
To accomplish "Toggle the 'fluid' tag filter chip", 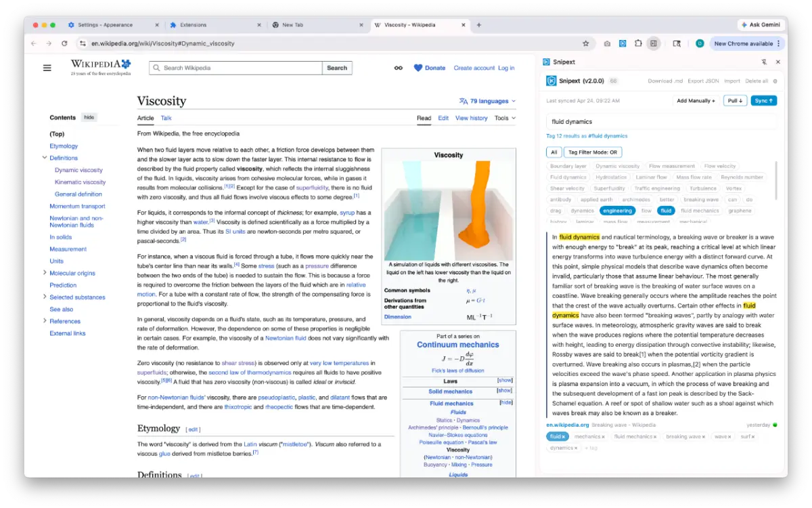I will (666, 211).
